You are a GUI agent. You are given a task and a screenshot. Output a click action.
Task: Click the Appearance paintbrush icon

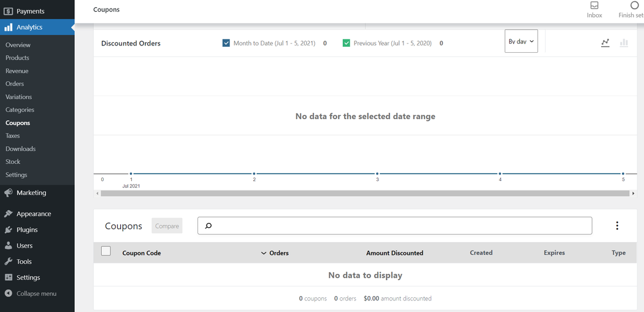pyautogui.click(x=8, y=214)
